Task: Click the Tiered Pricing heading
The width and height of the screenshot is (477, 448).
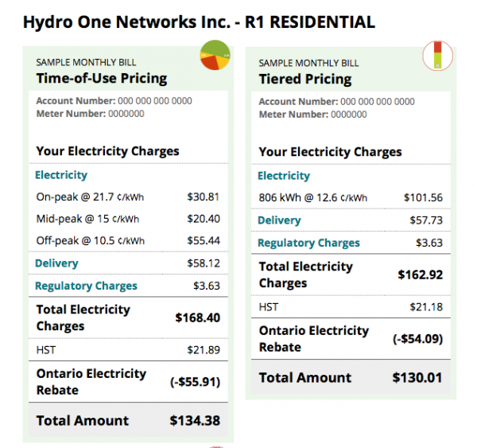Action: pos(305,79)
